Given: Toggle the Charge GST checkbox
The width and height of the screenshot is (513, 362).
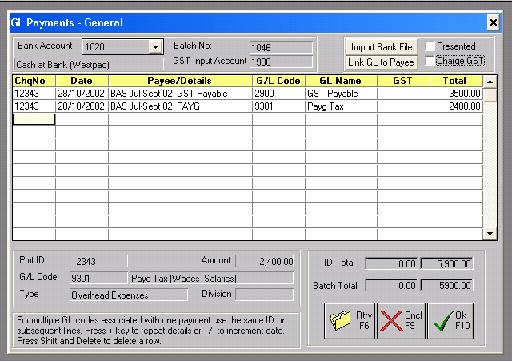Looking at the screenshot, I should [430, 61].
